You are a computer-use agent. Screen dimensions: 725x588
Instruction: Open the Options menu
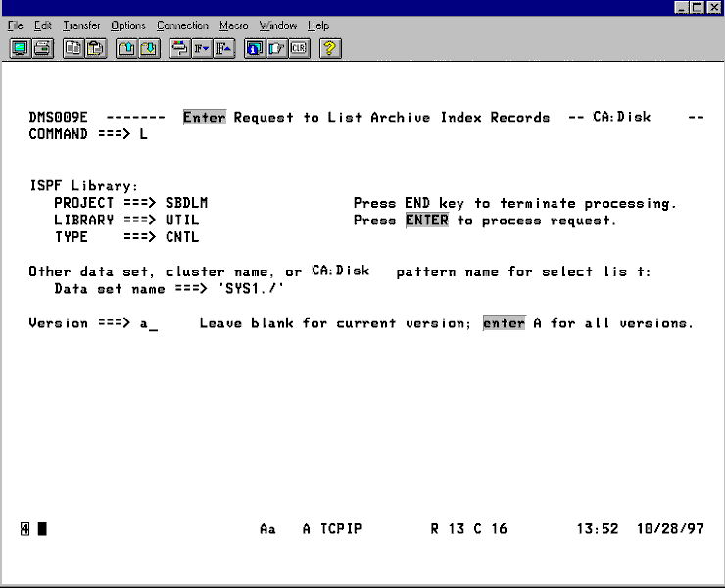click(128, 25)
